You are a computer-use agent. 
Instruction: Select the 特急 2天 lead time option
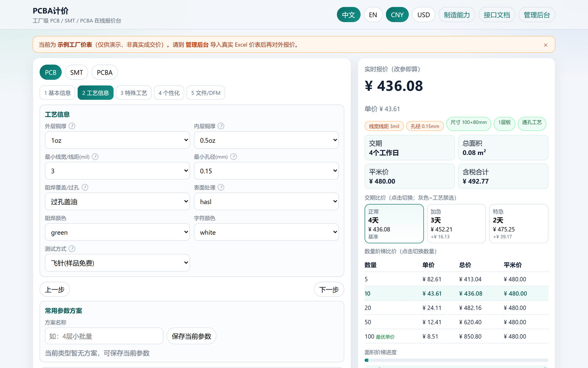pos(519,224)
